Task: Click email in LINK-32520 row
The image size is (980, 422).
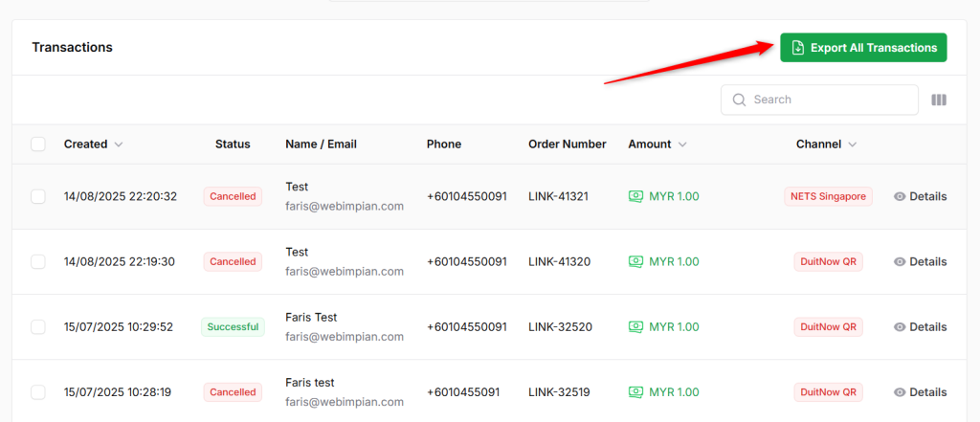Action: (345, 336)
